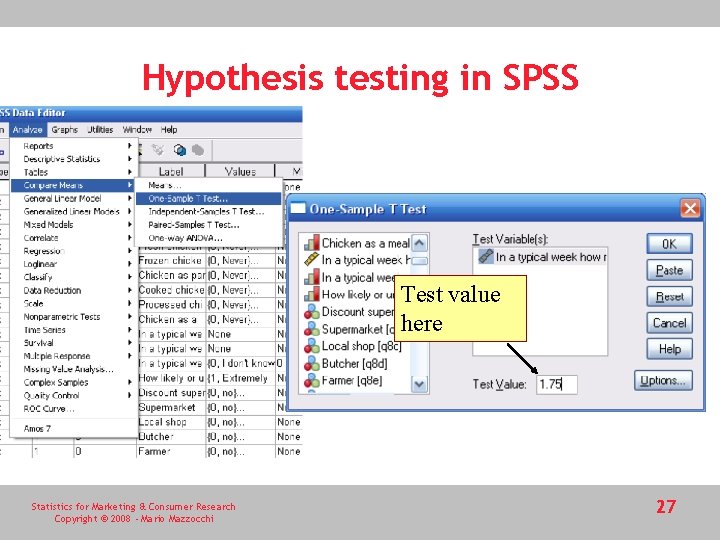Open the Analyze menu
The height and width of the screenshot is (540, 720).
tap(28, 130)
